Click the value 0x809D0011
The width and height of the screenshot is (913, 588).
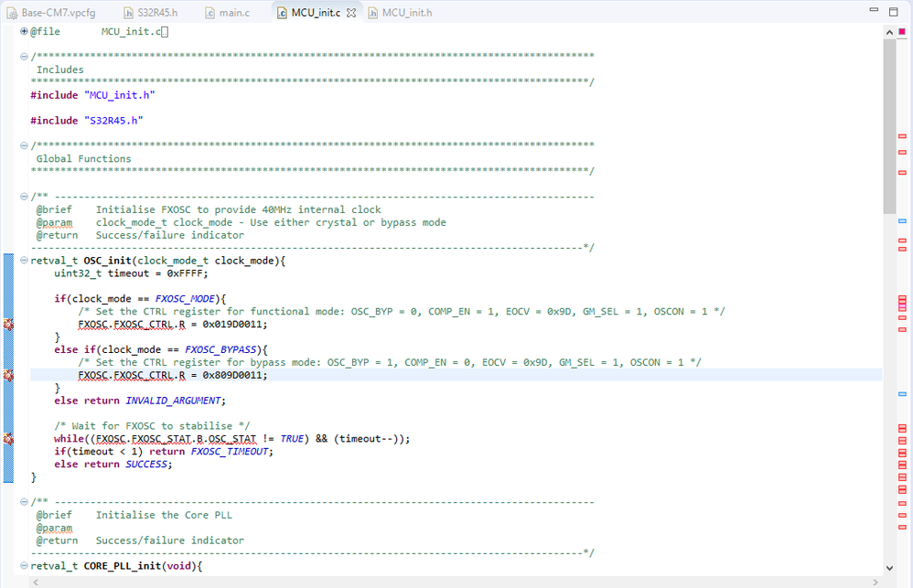pos(233,375)
